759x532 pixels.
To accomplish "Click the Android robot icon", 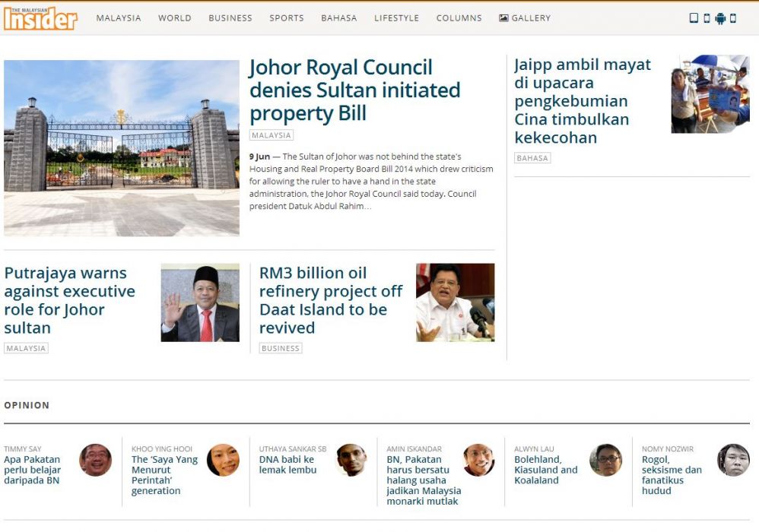I will (720, 18).
